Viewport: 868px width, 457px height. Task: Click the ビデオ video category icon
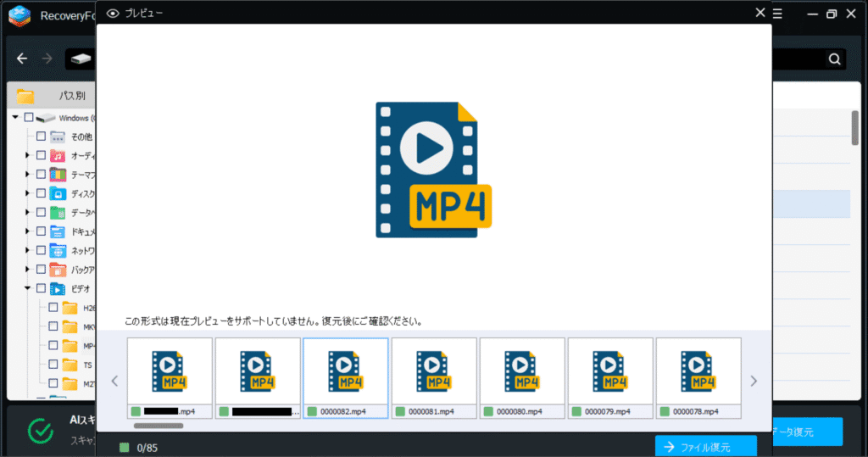(x=58, y=288)
